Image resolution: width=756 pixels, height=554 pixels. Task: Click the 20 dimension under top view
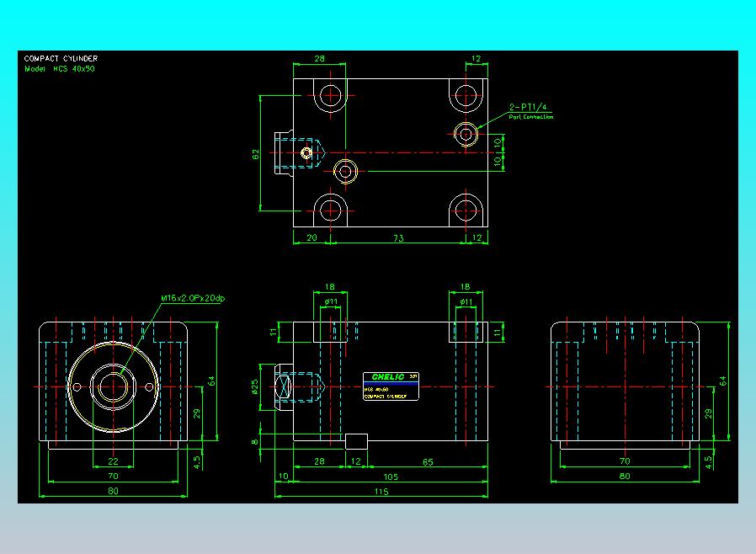coord(312,237)
